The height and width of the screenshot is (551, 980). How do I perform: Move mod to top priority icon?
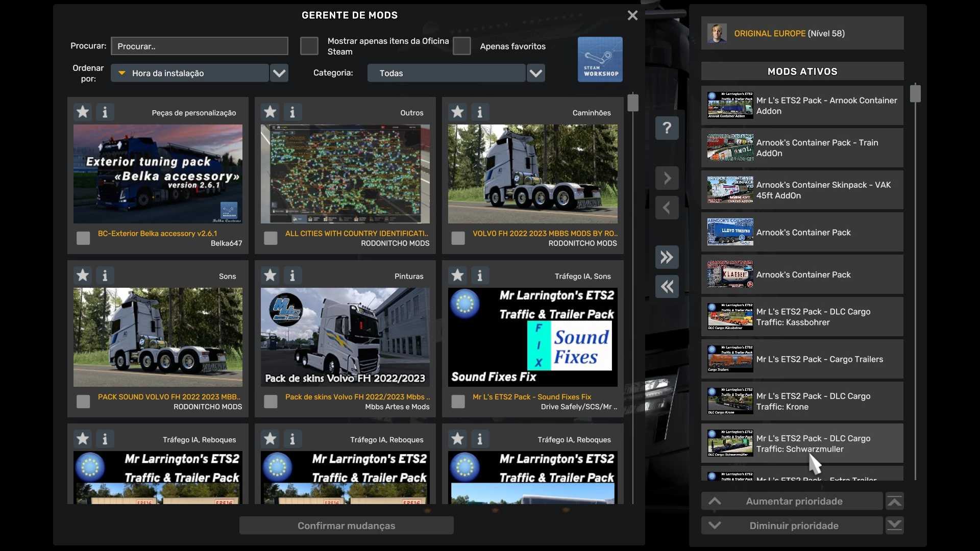(894, 502)
